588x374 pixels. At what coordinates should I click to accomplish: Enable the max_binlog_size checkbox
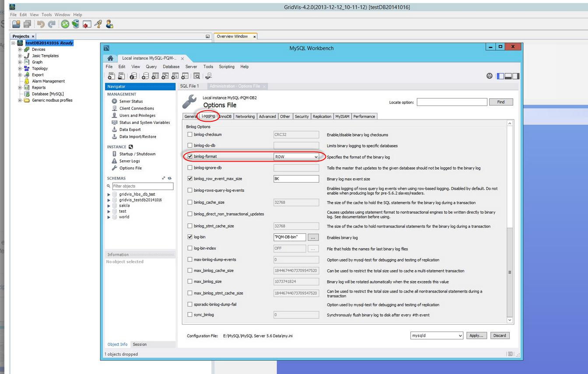(190, 282)
